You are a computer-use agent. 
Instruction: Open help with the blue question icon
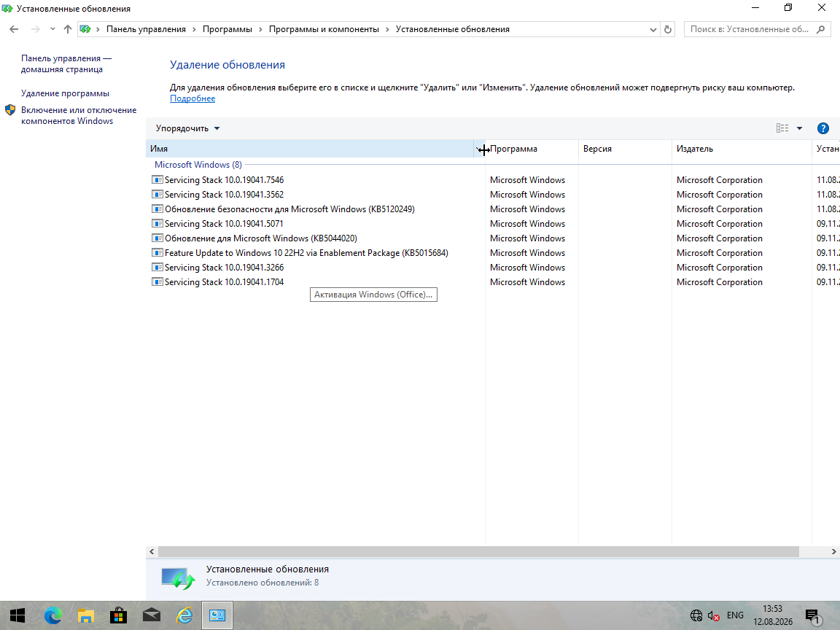[822, 128]
